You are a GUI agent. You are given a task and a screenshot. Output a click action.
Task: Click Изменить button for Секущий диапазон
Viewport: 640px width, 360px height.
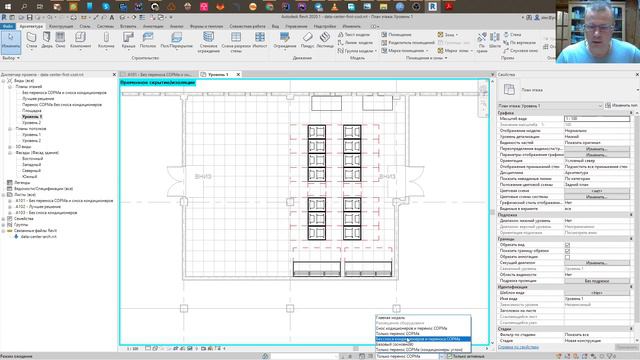point(597,263)
